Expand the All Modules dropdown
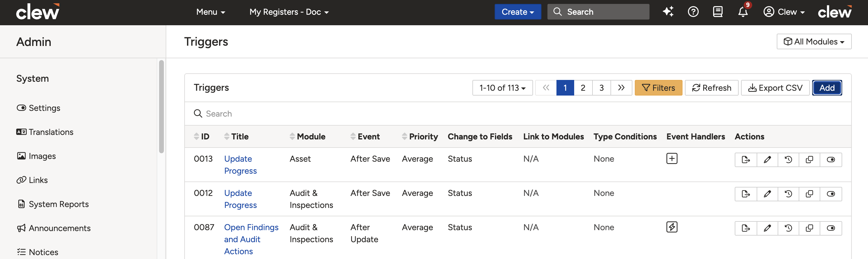This screenshot has width=868, height=259. pyautogui.click(x=814, y=41)
